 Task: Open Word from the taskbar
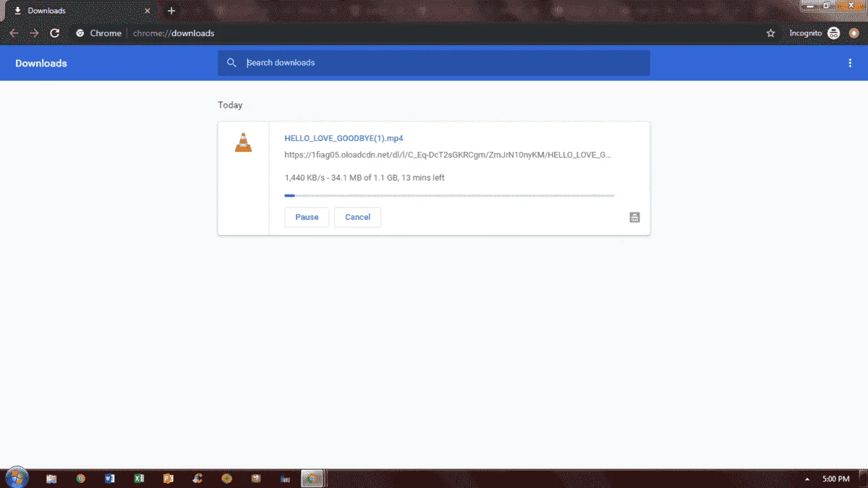click(110, 479)
